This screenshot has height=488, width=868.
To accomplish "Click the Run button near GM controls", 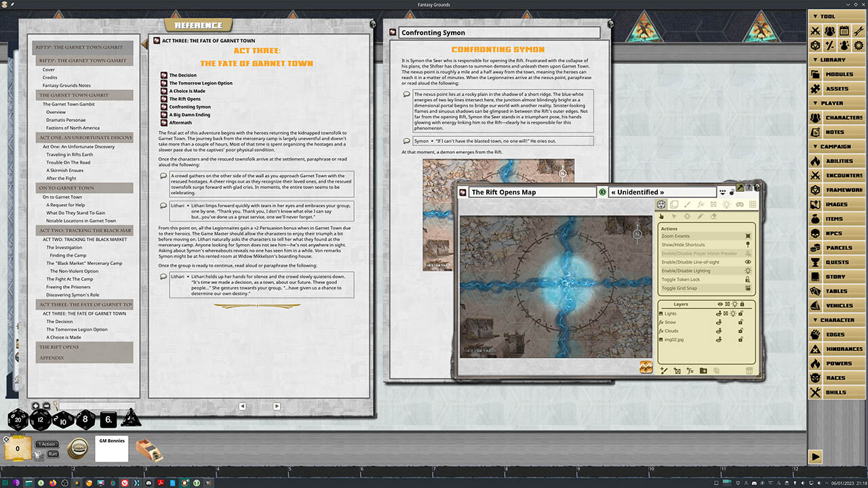I will pyautogui.click(x=52, y=453).
